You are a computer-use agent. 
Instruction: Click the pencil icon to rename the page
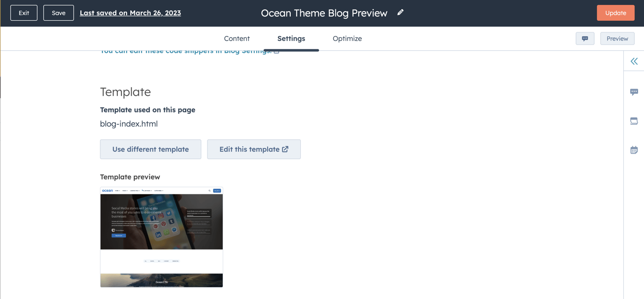tap(400, 12)
